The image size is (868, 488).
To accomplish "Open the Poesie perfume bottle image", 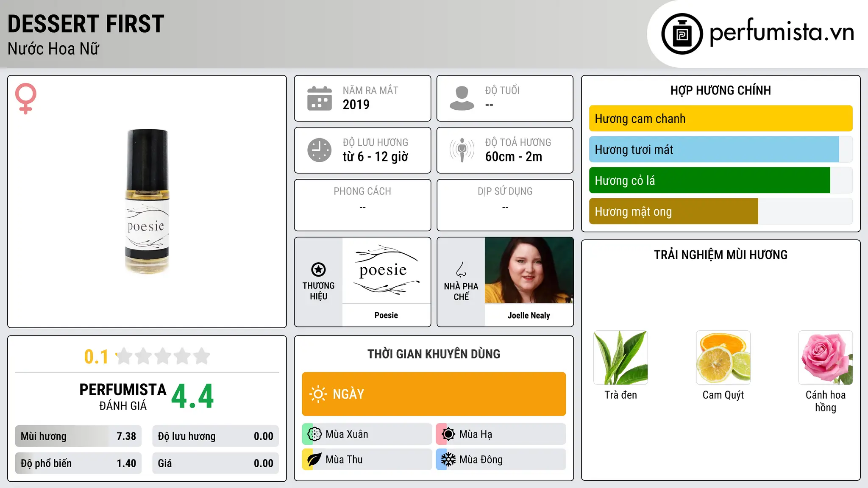I will (147, 201).
